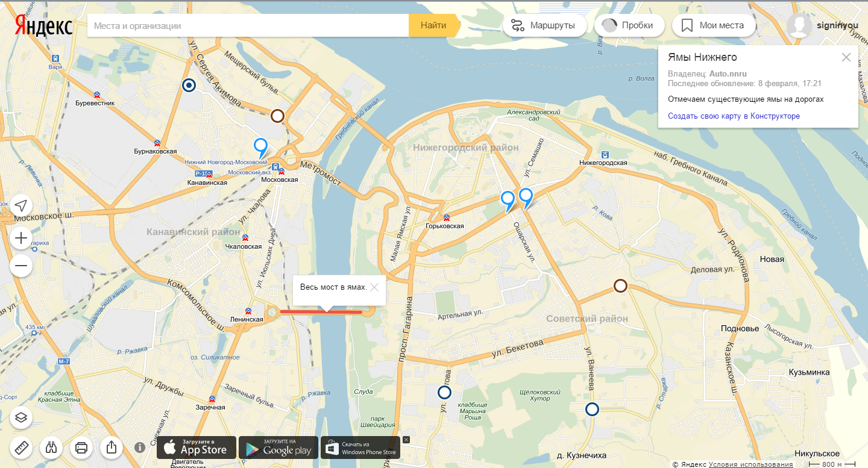Click the Буревестник metro station icon
This screenshot has height=468, width=868.
tap(96, 95)
